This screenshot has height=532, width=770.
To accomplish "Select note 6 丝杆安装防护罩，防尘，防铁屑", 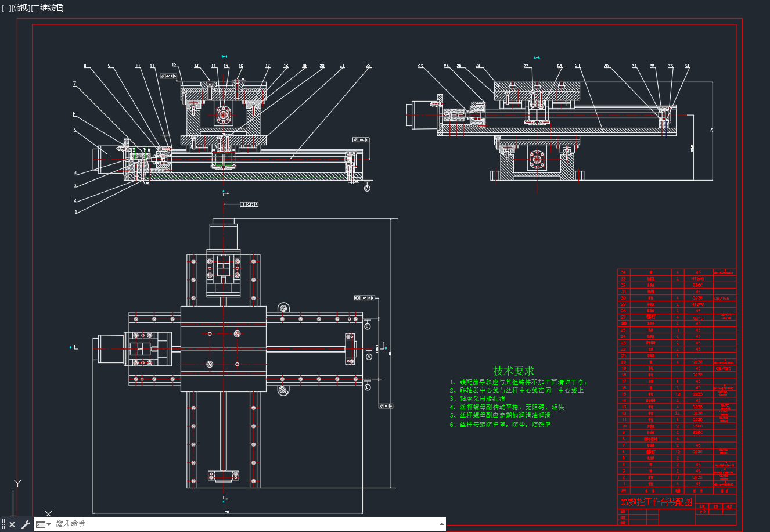I will (500, 425).
